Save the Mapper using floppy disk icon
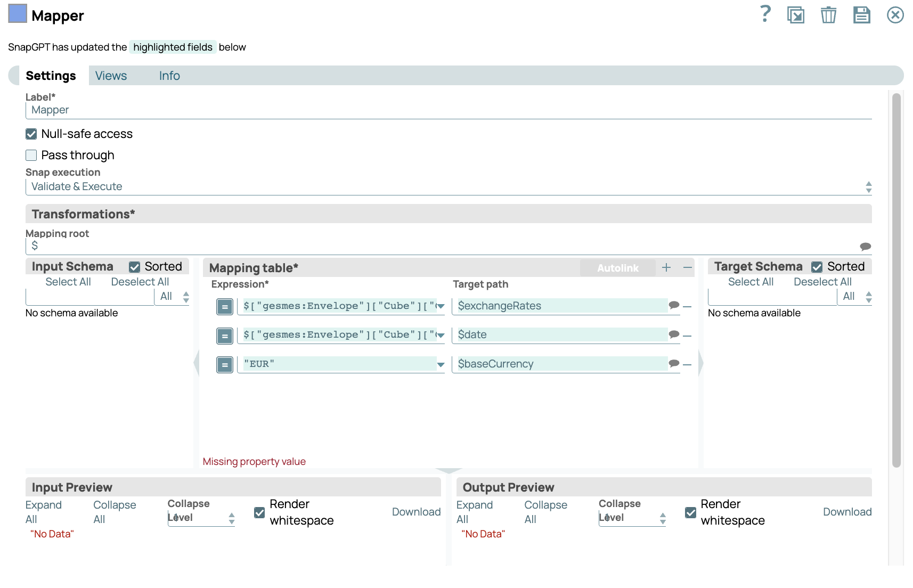The image size is (913, 588). pos(861,15)
